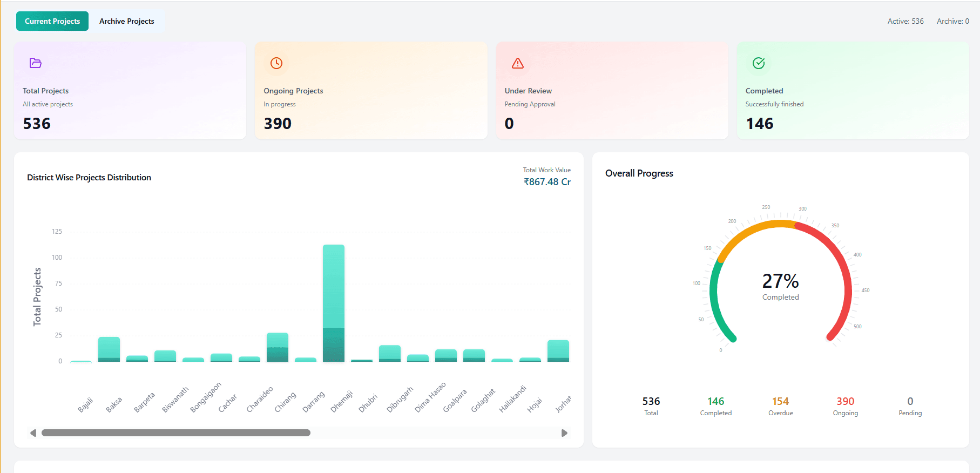Click the Baksa bar in district chart
The height and width of the screenshot is (473, 980).
[x=109, y=349]
